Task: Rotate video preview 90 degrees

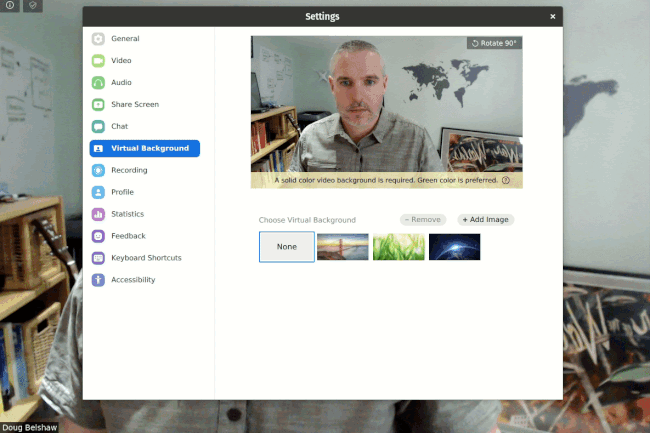Action: click(x=494, y=43)
